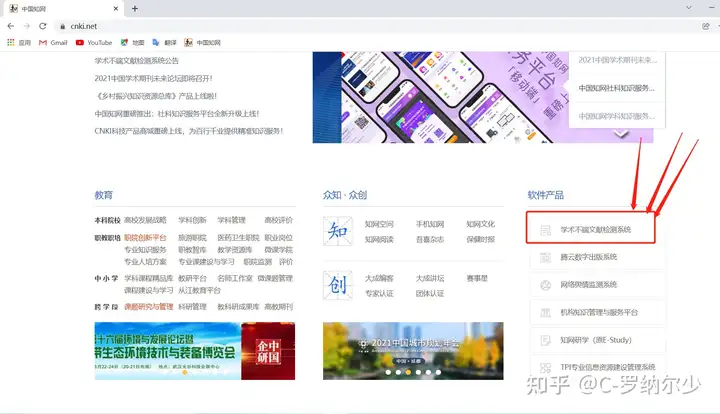720x414 pixels.
Task: Select banner item 中国知网学科知识服务…
Action: [x=617, y=116]
